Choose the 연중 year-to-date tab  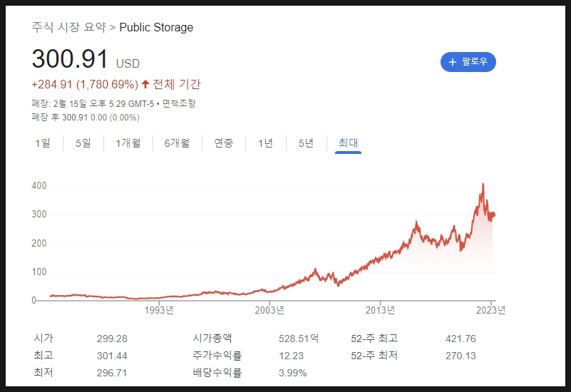tap(224, 143)
